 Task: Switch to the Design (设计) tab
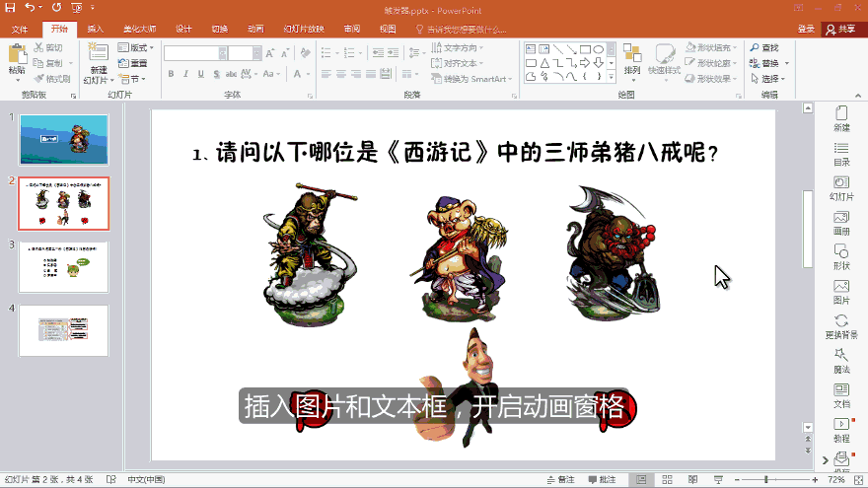(183, 29)
